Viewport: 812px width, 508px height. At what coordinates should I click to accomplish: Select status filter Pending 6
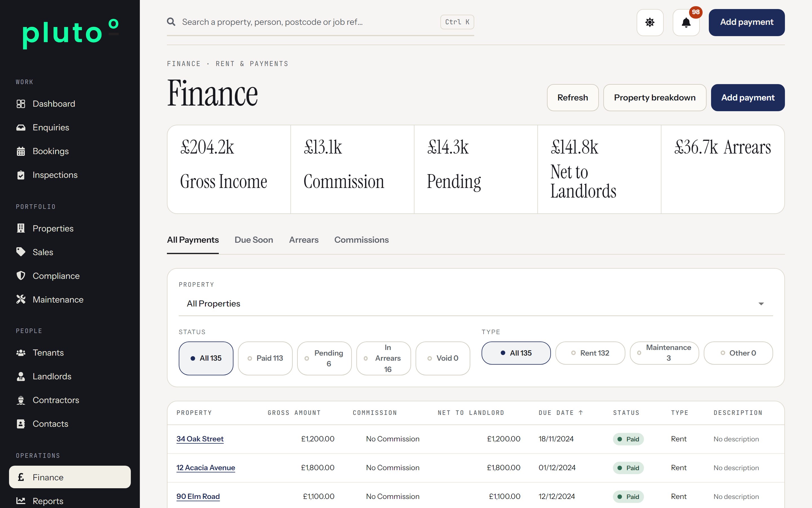click(325, 358)
